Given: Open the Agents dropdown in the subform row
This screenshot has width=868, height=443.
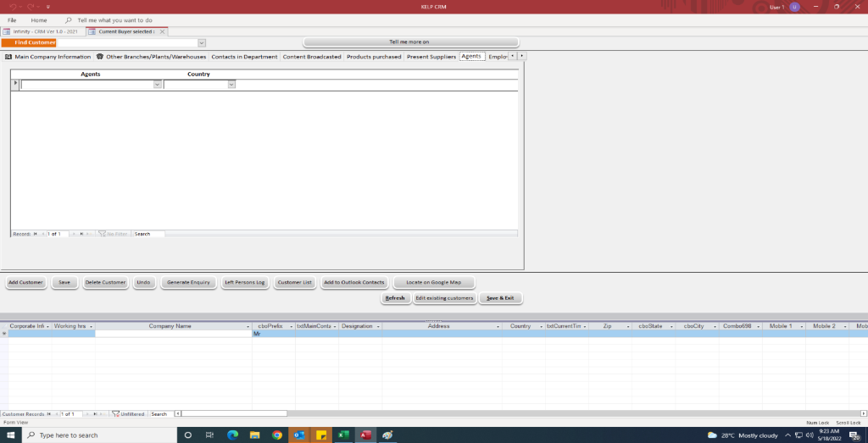Looking at the screenshot, I should [158, 85].
